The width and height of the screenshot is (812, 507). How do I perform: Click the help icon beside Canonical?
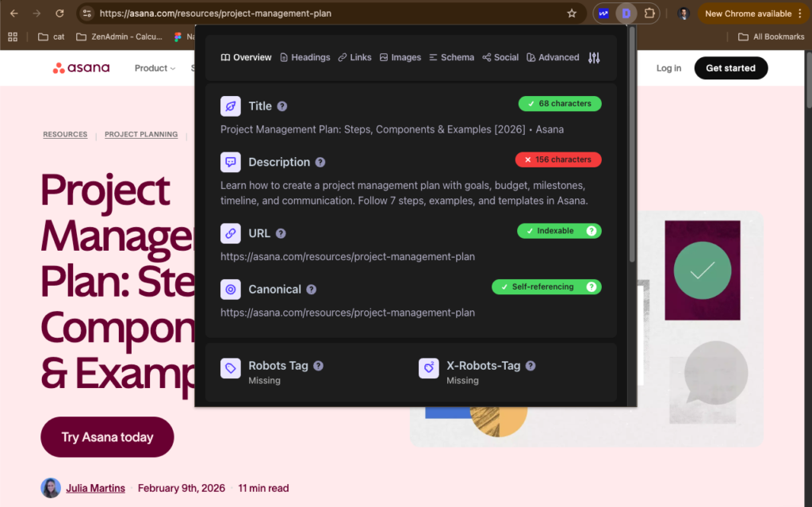(312, 290)
